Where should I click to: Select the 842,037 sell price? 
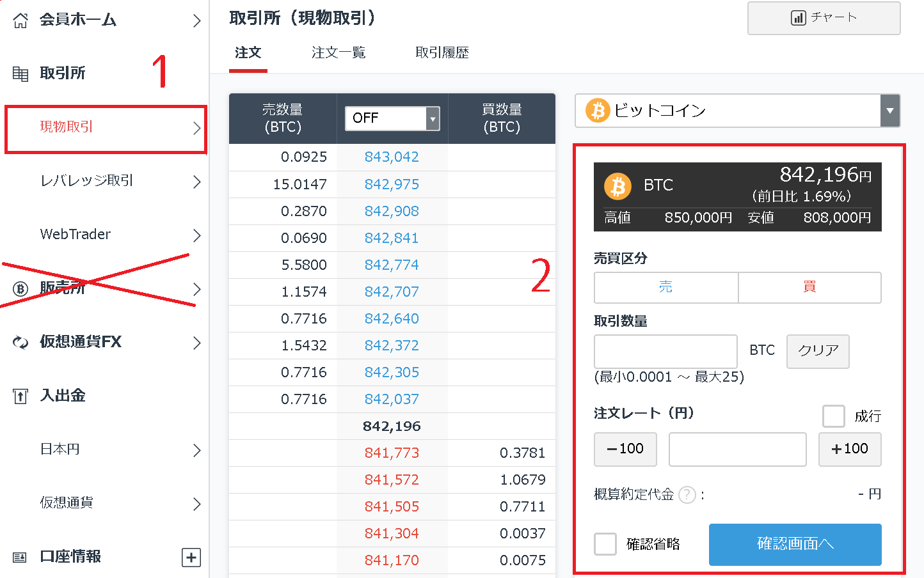[x=392, y=400]
